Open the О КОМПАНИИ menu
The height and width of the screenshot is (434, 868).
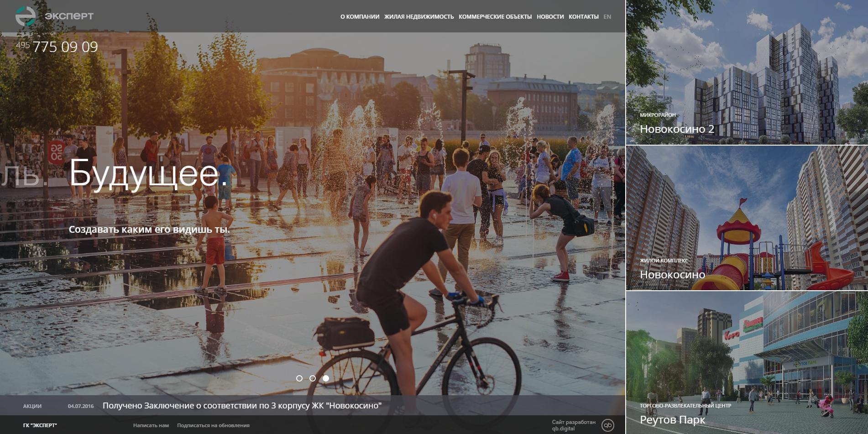(360, 17)
